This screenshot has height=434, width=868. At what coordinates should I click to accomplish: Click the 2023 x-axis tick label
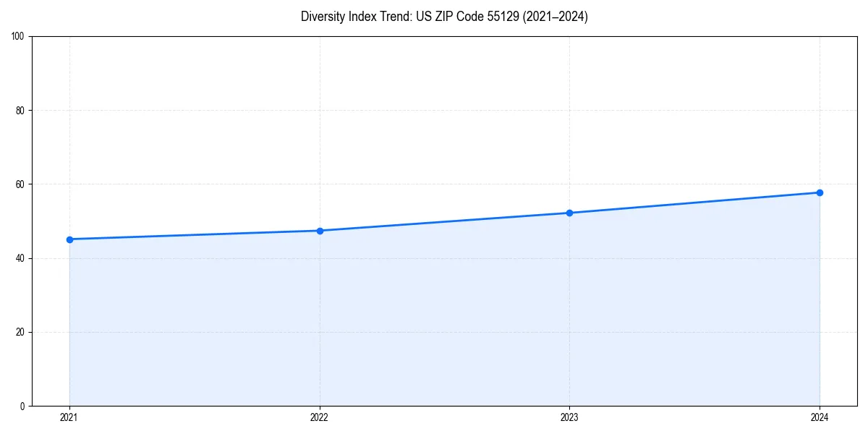[570, 417]
